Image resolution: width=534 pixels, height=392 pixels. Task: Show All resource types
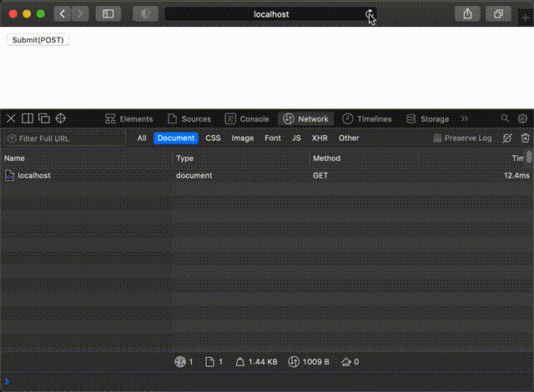pos(142,138)
